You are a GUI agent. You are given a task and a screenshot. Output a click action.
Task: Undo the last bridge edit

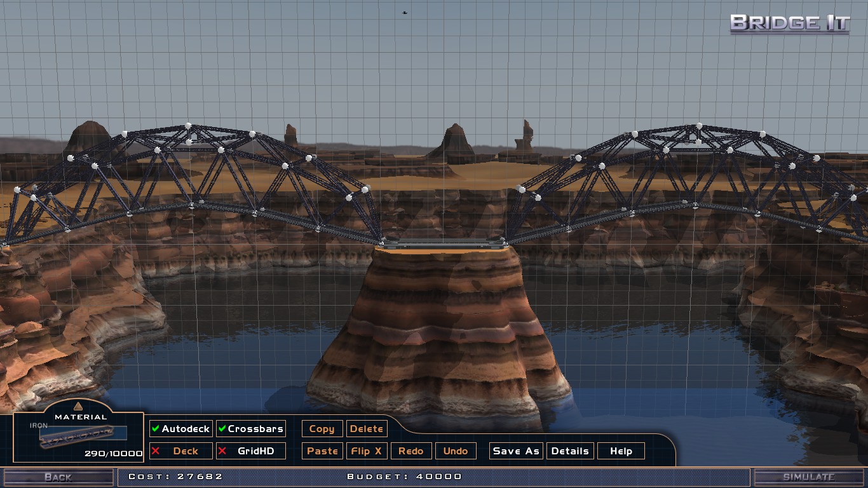456,451
